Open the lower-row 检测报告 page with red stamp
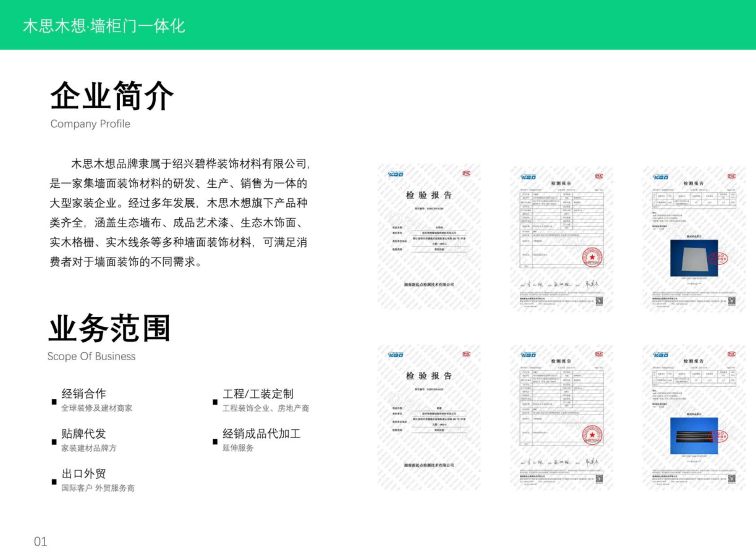Image resolution: width=756 pixels, height=556 pixels. coord(561,418)
